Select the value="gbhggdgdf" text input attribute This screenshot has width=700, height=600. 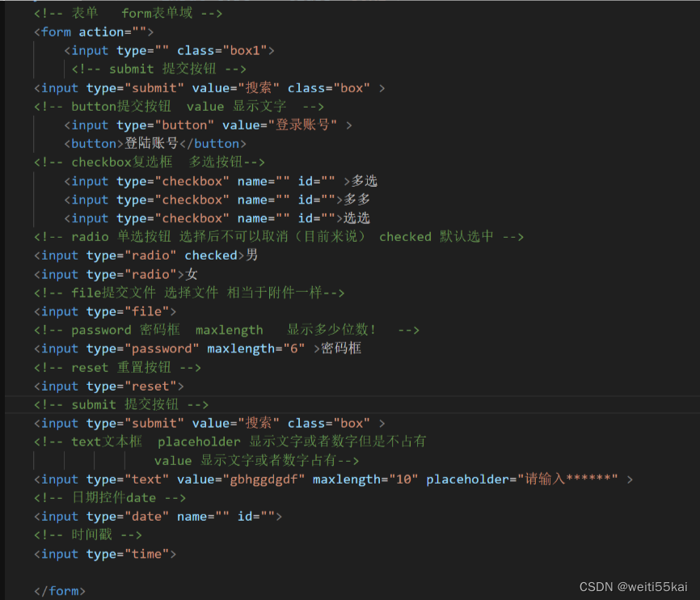238,479
